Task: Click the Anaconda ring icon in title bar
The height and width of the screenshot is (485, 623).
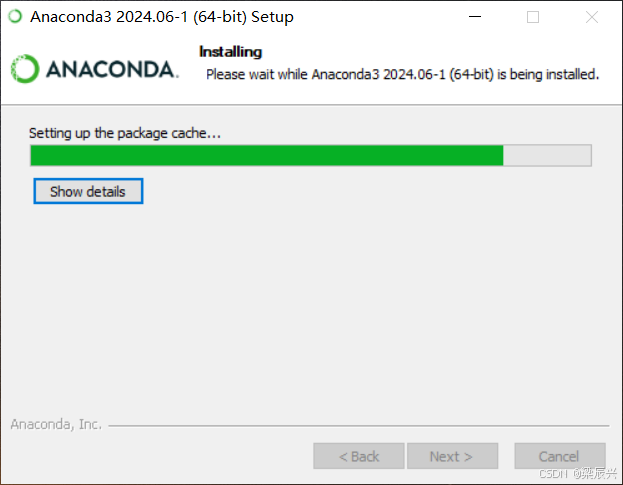Action: [x=15, y=17]
